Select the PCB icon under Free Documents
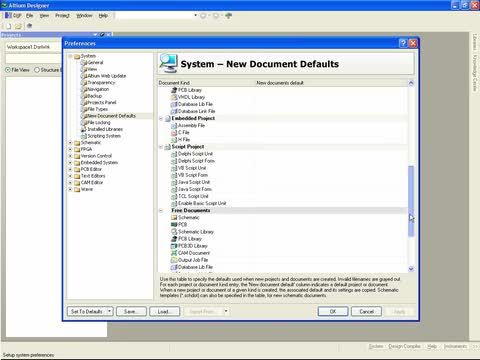Viewport: 480px width, 360px height. click(174, 225)
